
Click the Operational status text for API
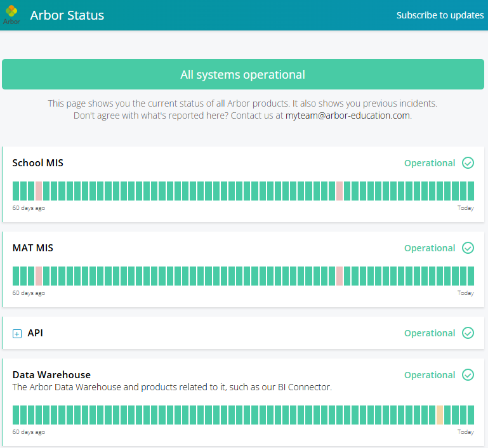coord(430,333)
